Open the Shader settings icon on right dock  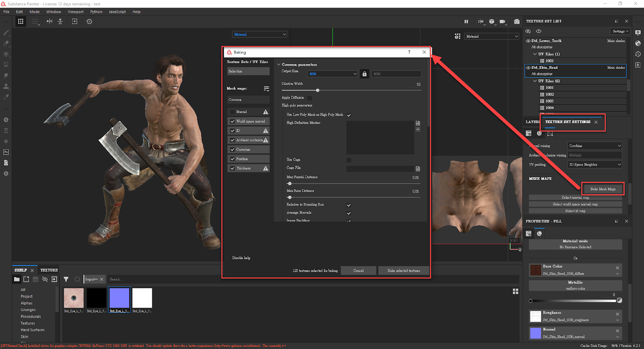point(638,43)
